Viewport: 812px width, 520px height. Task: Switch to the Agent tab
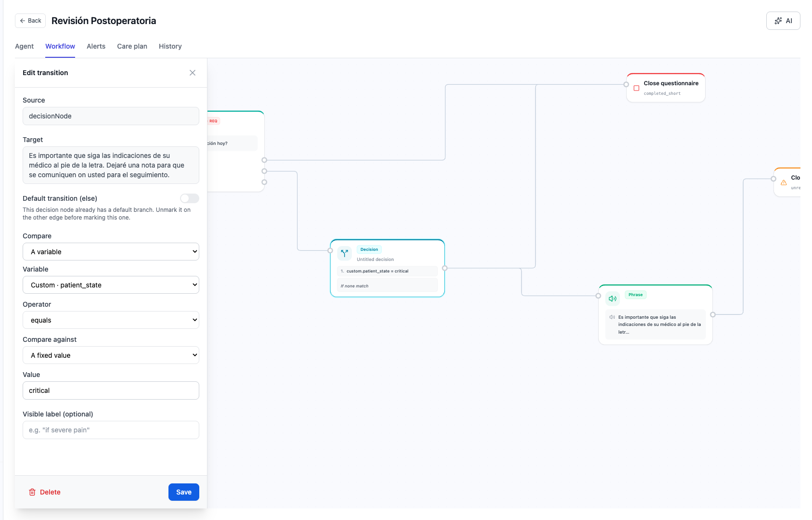coord(24,46)
